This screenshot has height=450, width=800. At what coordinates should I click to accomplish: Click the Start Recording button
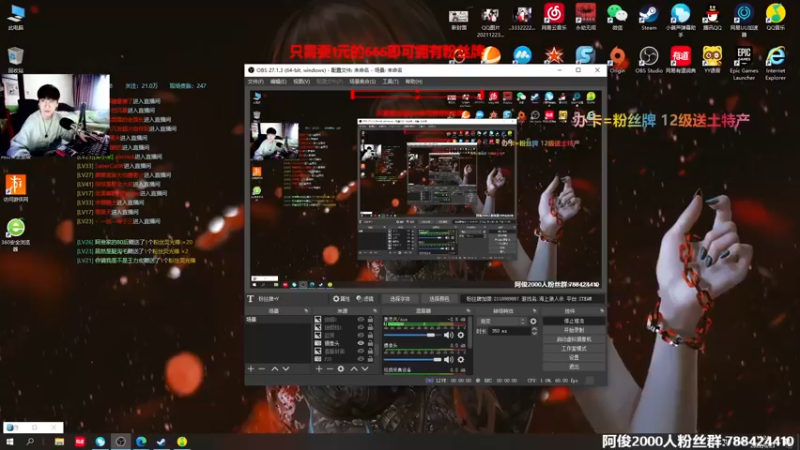point(574,330)
